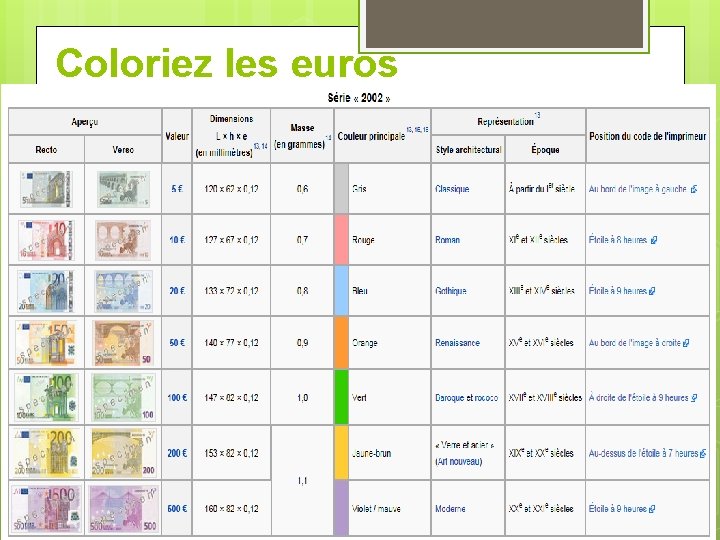
Task: Click the 'Masse' column header
Action: click(x=302, y=136)
